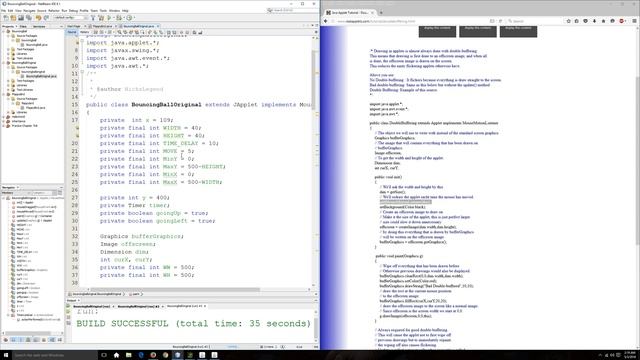Open the Refactor menu
The width and height of the screenshot is (640, 360).
pyautogui.click(x=54, y=11)
